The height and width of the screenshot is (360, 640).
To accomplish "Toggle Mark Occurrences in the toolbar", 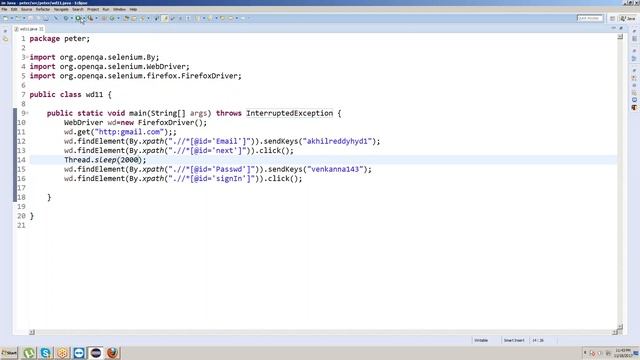I will (x=165, y=18).
